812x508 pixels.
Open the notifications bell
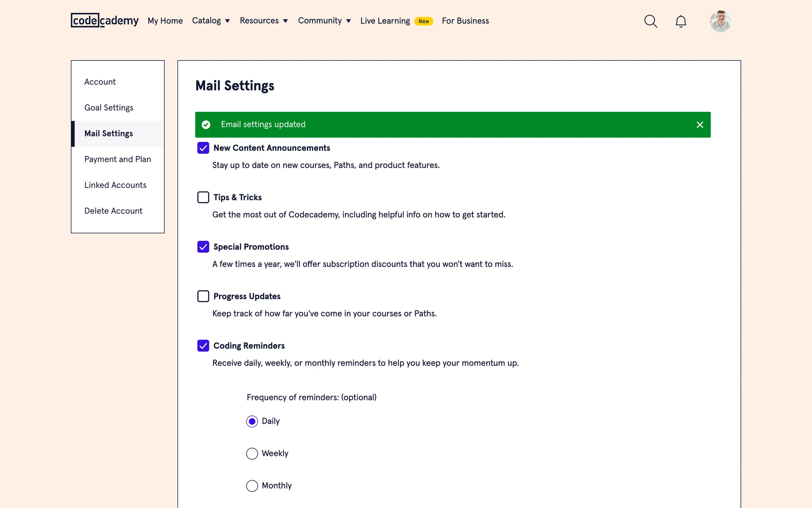pyautogui.click(x=680, y=21)
